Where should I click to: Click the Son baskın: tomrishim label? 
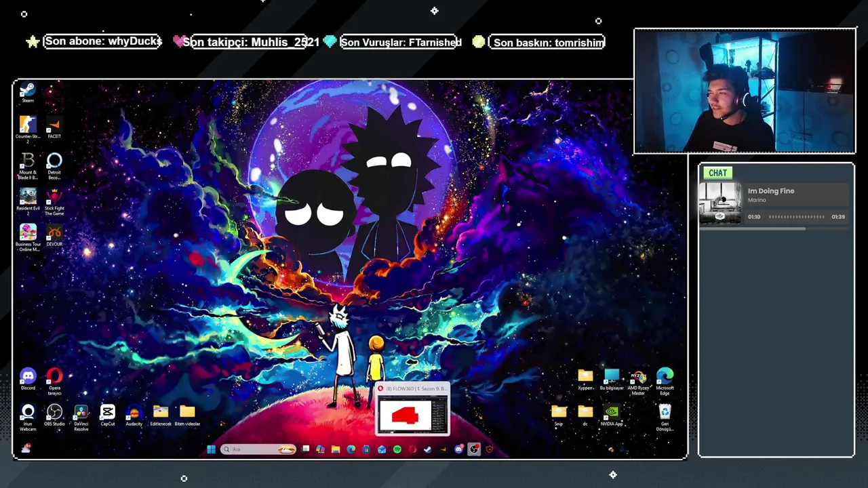[549, 42]
